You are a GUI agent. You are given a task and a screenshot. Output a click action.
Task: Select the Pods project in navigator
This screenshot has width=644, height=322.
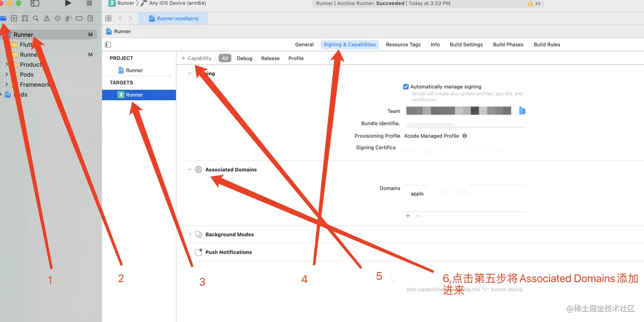(x=16, y=95)
